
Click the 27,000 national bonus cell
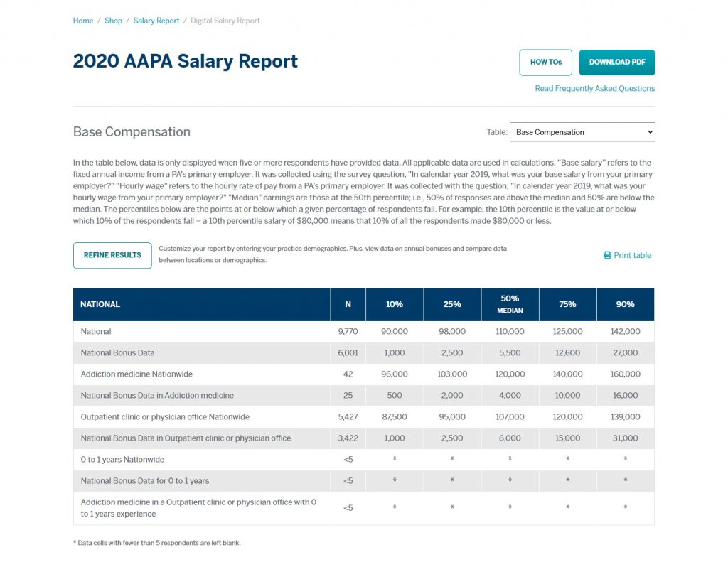[x=626, y=353]
